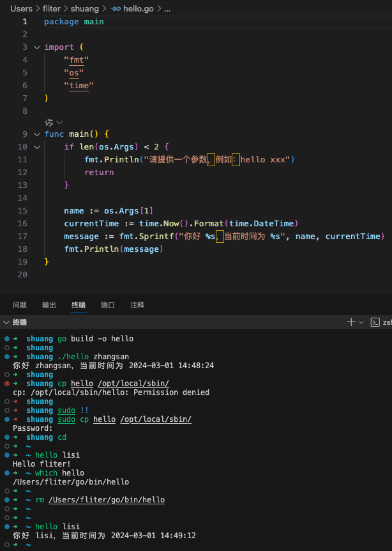Click the blue marker beside which hello command
This screenshot has width=392, height=551.
(7, 473)
